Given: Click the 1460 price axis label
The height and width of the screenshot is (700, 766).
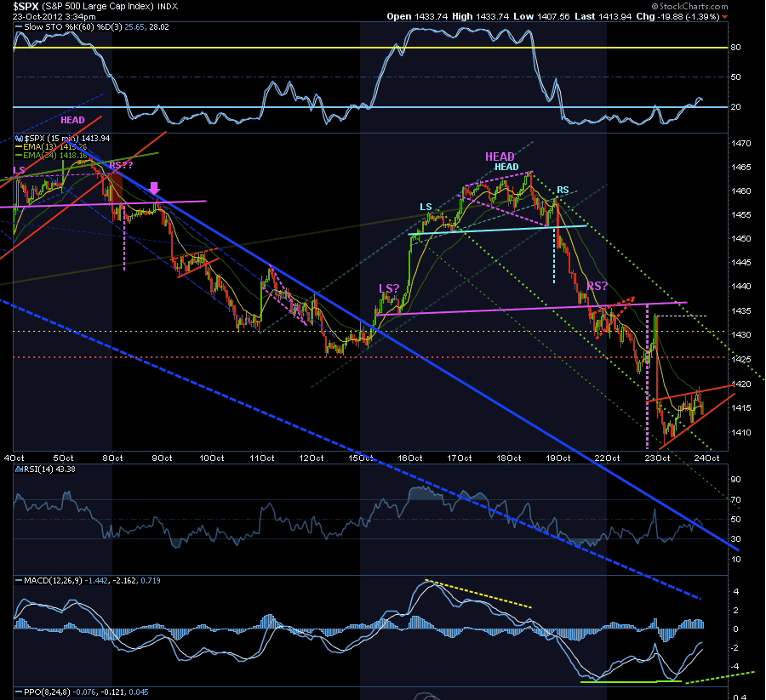Looking at the screenshot, I should [x=741, y=191].
